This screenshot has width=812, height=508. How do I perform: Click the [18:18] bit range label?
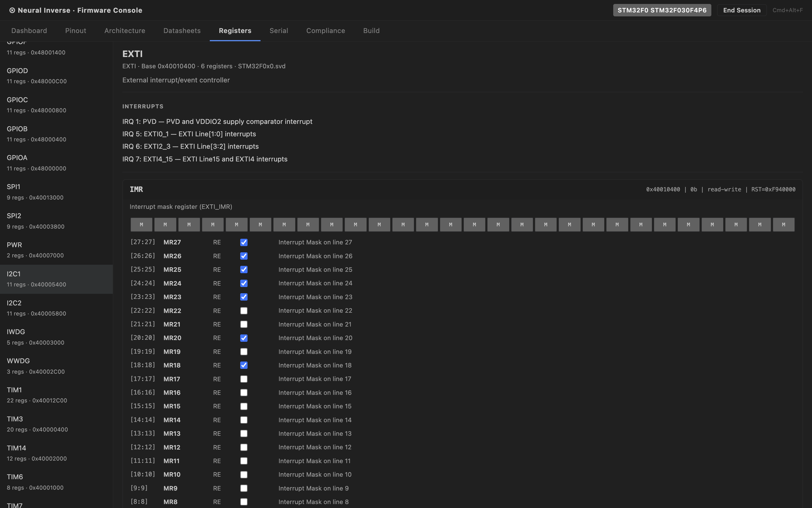click(x=143, y=365)
